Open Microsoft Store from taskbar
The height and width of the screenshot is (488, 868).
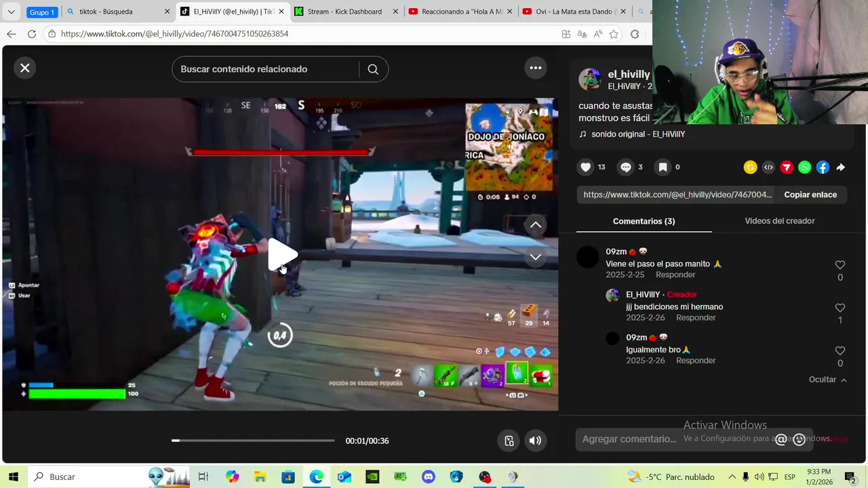pyautogui.click(x=288, y=477)
